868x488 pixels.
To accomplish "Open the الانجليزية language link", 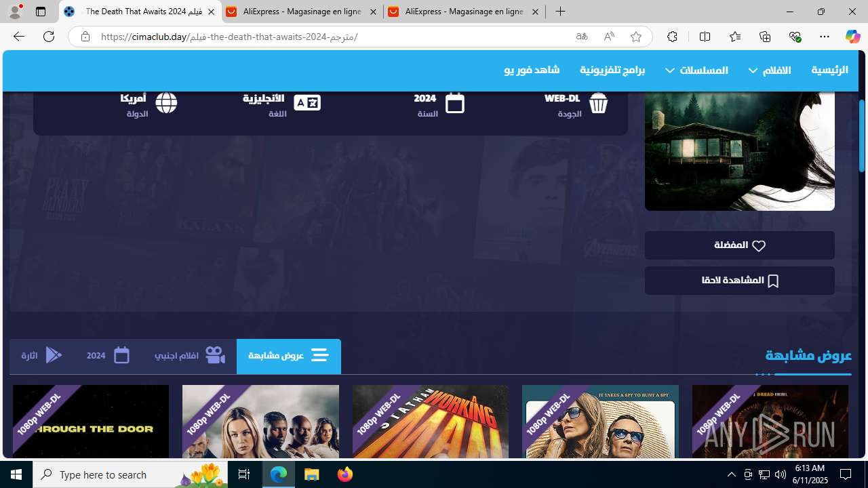I will (x=264, y=98).
